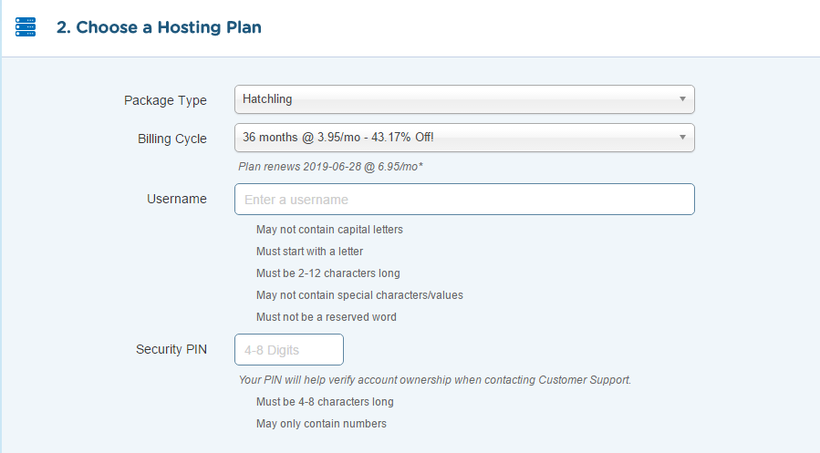
Task: Click the server stack icon beside the heading
Action: (x=25, y=27)
